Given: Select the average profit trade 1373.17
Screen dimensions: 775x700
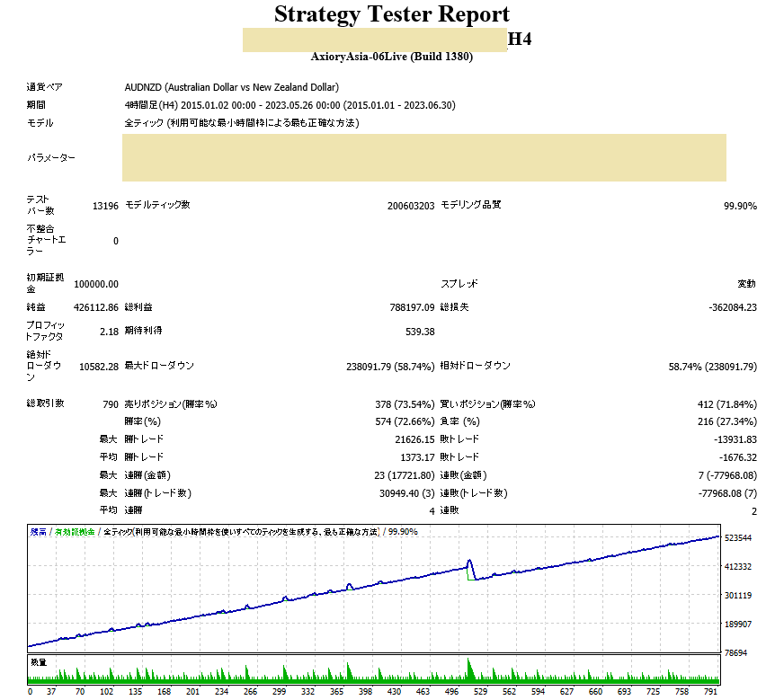Looking at the screenshot, I should [x=417, y=458].
